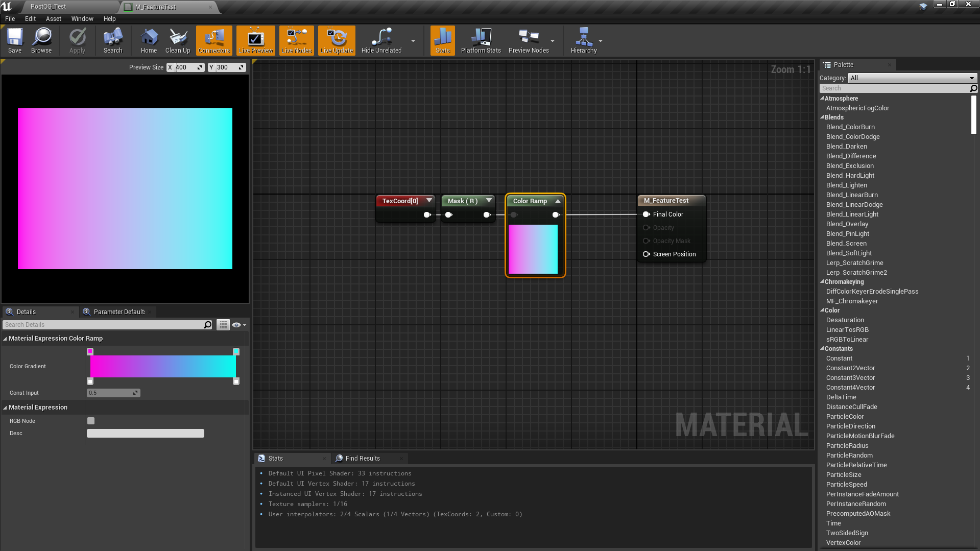980x551 pixels.
Task: Collapse the Blends category in the palette
Action: click(822, 117)
